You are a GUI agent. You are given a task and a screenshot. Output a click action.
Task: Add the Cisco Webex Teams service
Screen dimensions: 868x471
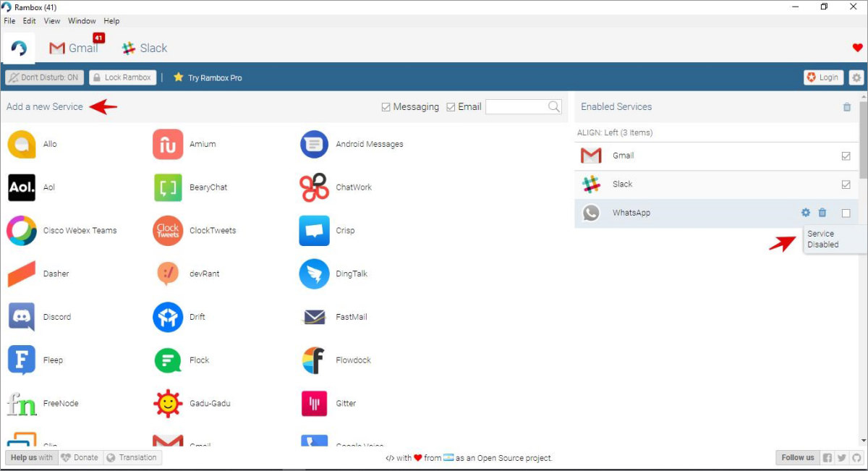tap(61, 231)
